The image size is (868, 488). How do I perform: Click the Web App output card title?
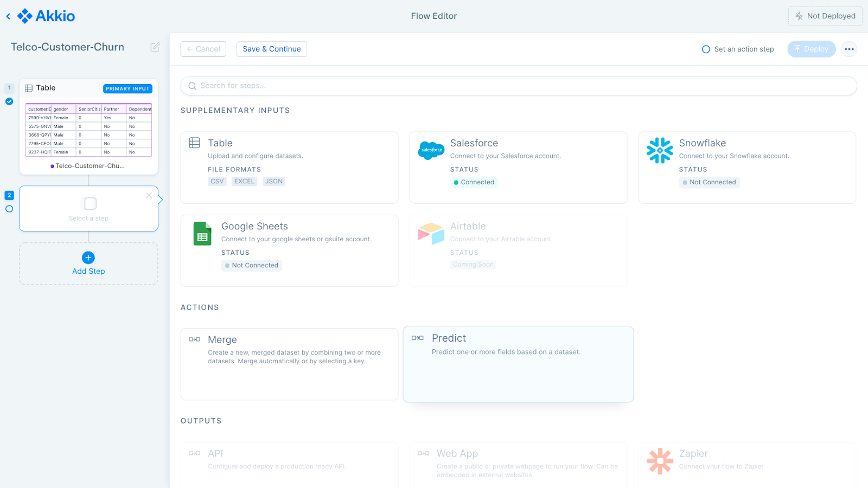[x=457, y=454]
